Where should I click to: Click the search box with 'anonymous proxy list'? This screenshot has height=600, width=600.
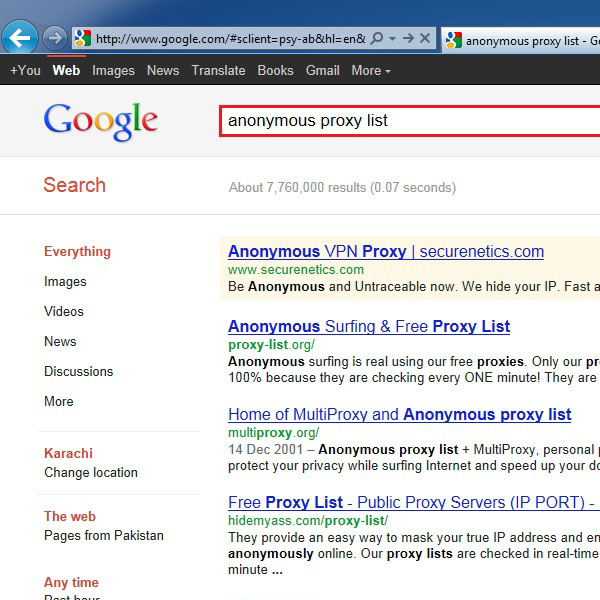(409, 121)
